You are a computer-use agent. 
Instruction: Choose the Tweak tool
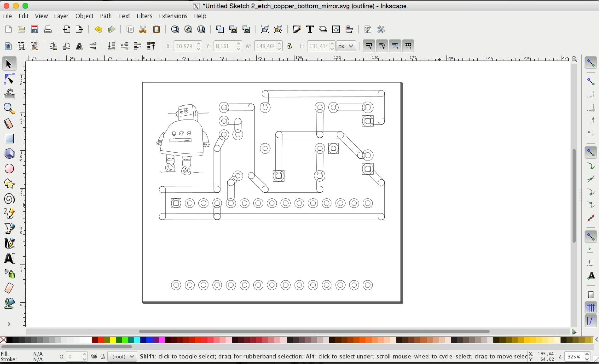[x=9, y=94]
